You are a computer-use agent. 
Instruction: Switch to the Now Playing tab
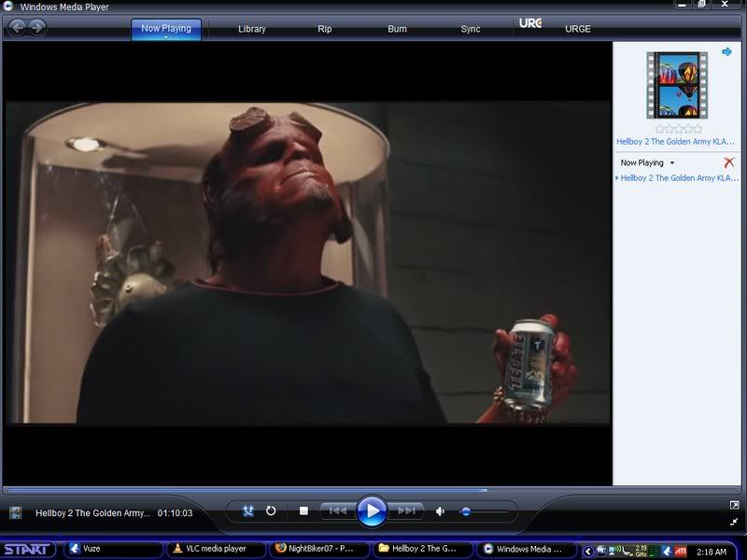coord(166,29)
